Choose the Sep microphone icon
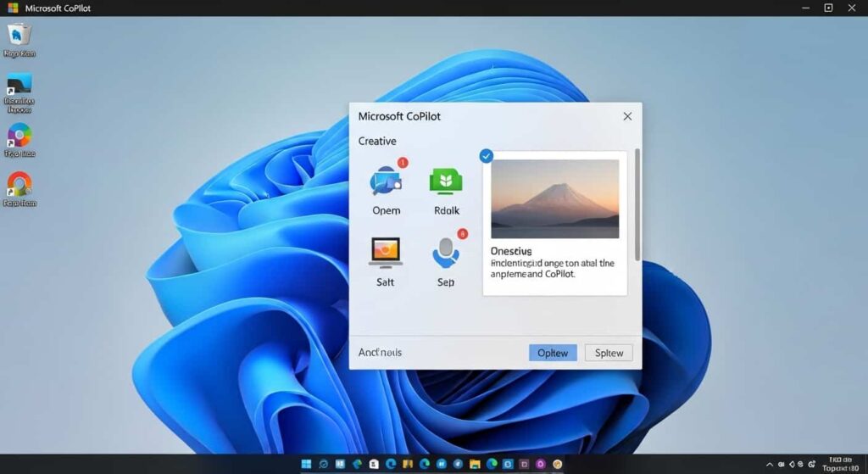The image size is (868, 474). tap(446, 253)
